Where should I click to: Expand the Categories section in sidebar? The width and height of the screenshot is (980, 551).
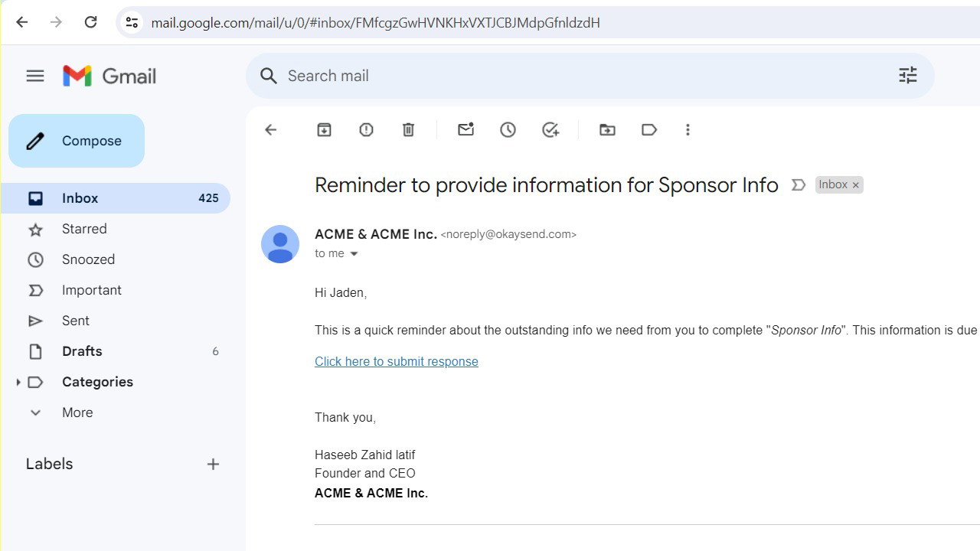click(18, 382)
